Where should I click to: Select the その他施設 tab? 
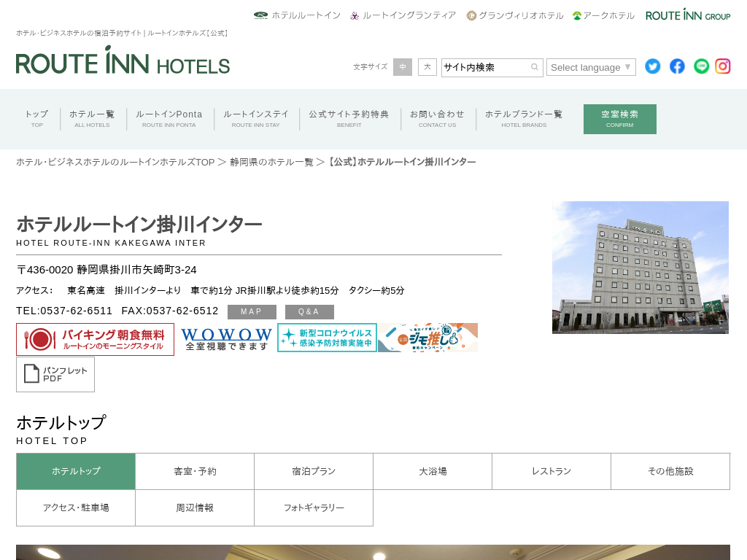pyautogui.click(x=671, y=472)
